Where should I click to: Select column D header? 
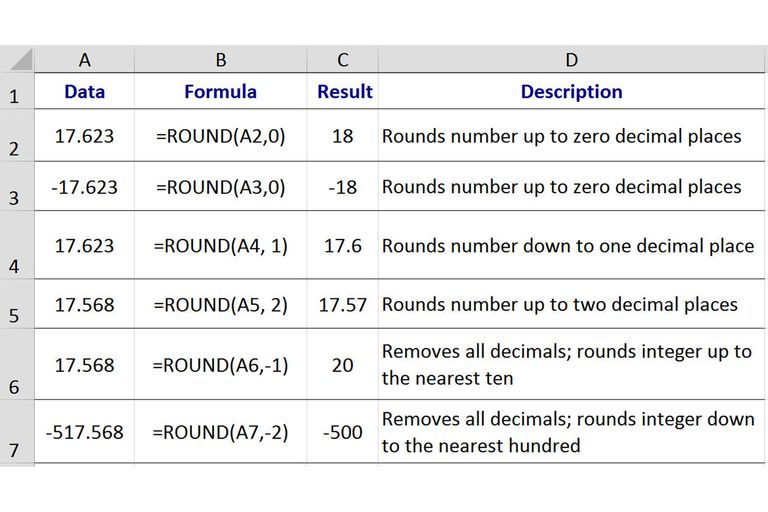pyautogui.click(x=571, y=59)
